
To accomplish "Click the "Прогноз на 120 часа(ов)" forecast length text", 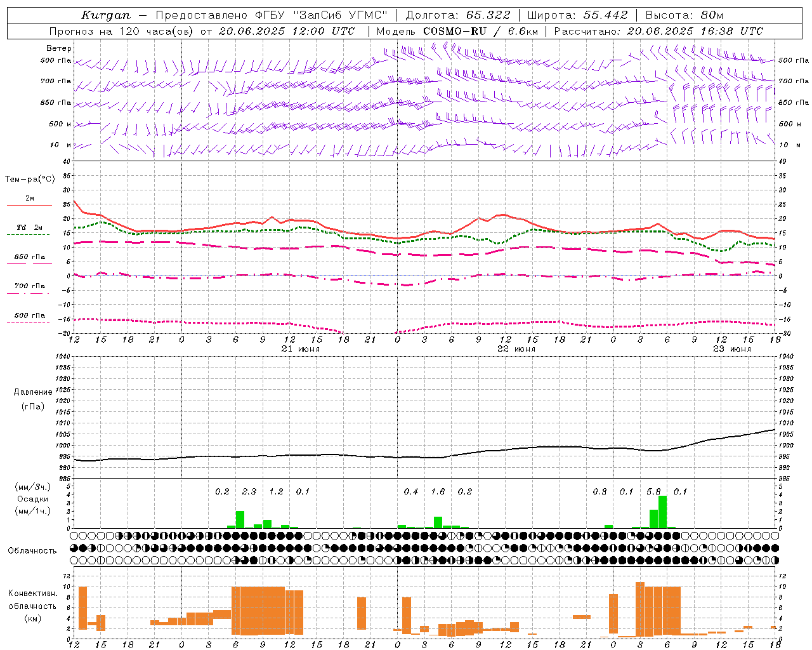I will click(122, 31).
